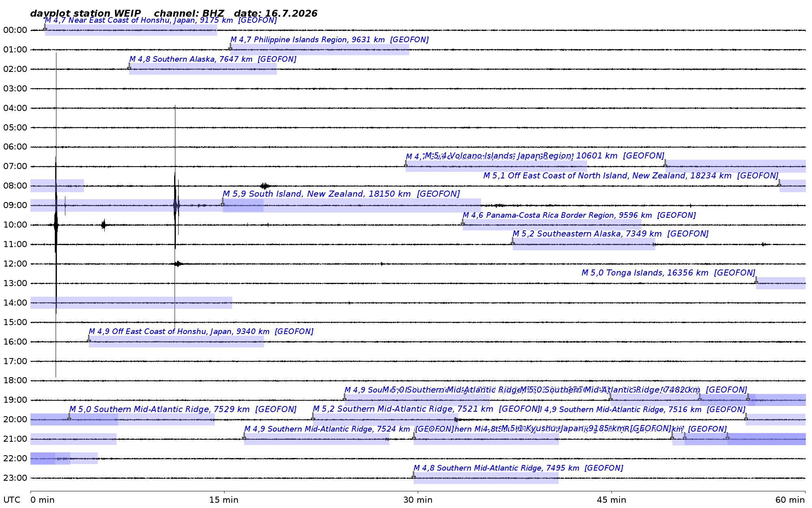Click the M 4,8 Southern Mid-Atlantic Ridge 7495 km label

518,468
